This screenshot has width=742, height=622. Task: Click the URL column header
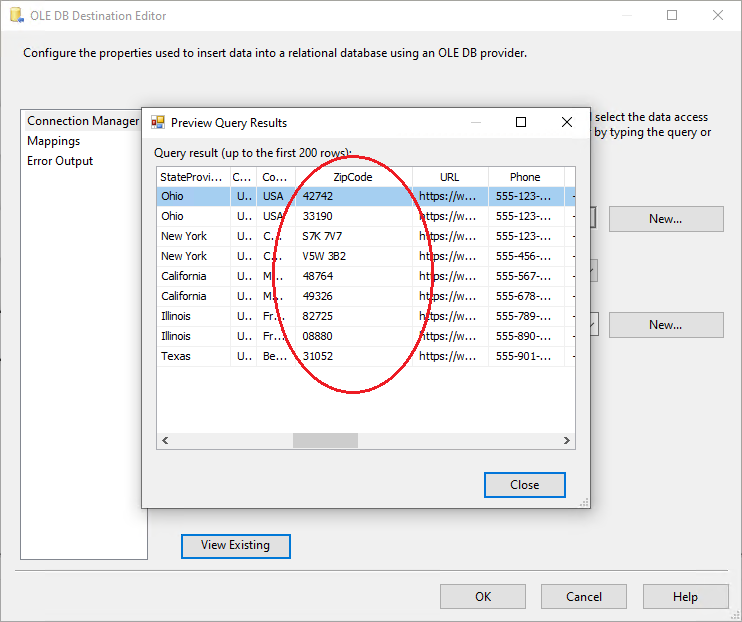450,177
